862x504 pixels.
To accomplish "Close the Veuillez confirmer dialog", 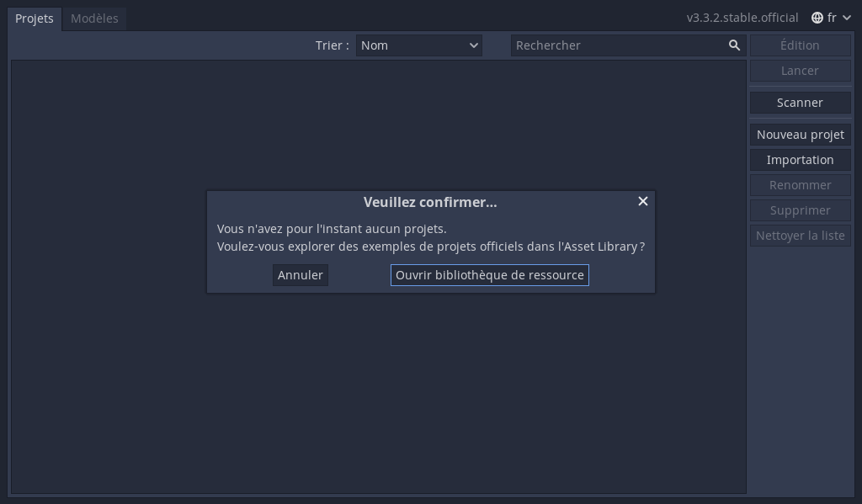I will 642,201.
